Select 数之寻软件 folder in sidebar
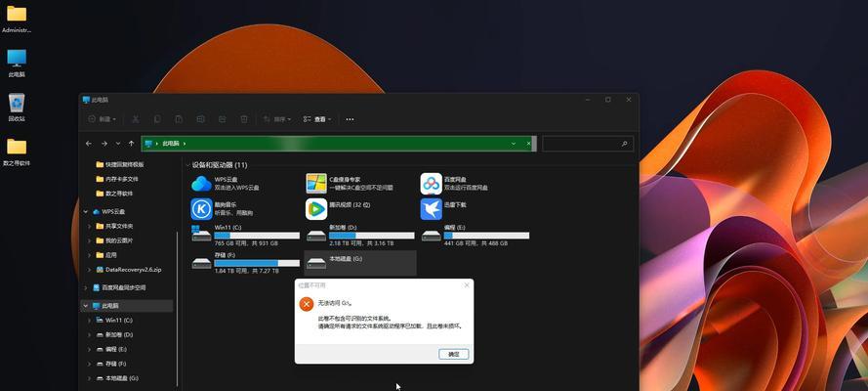 pos(114,194)
